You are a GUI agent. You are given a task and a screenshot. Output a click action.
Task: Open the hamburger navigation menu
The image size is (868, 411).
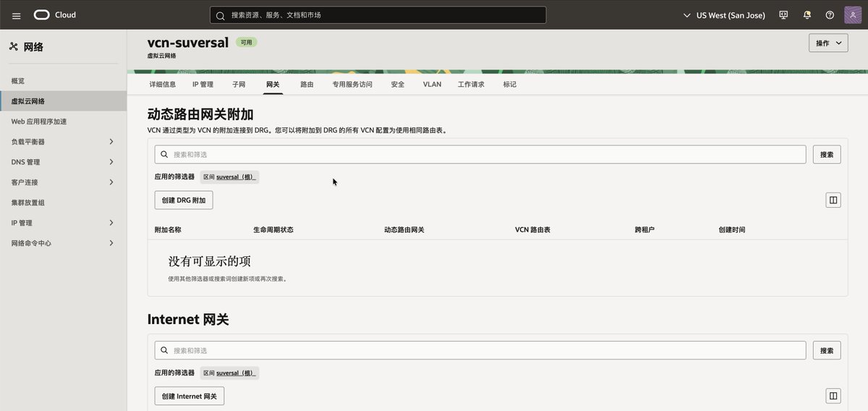coord(17,15)
